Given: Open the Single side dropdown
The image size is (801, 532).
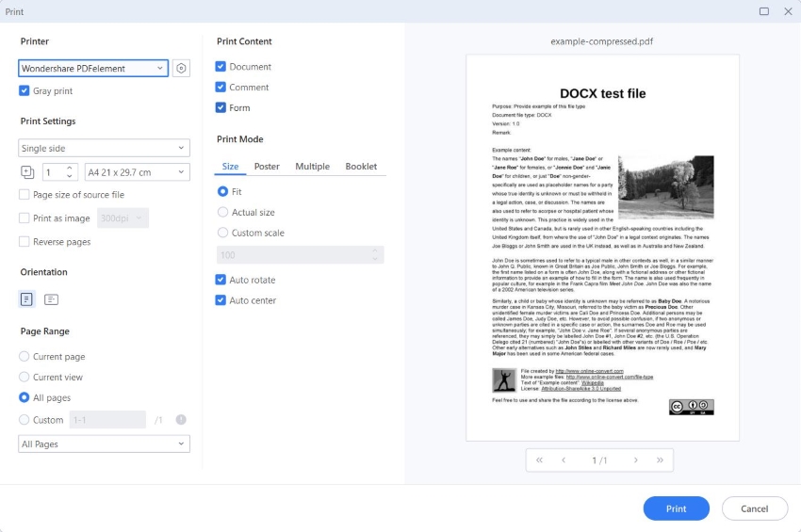Looking at the screenshot, I should tap(104, 148).
